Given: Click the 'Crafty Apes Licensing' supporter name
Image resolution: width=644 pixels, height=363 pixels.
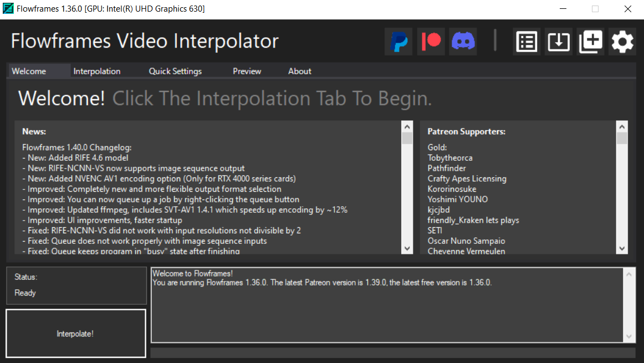Looking at the screenshot, I should [x=467, y=178].
